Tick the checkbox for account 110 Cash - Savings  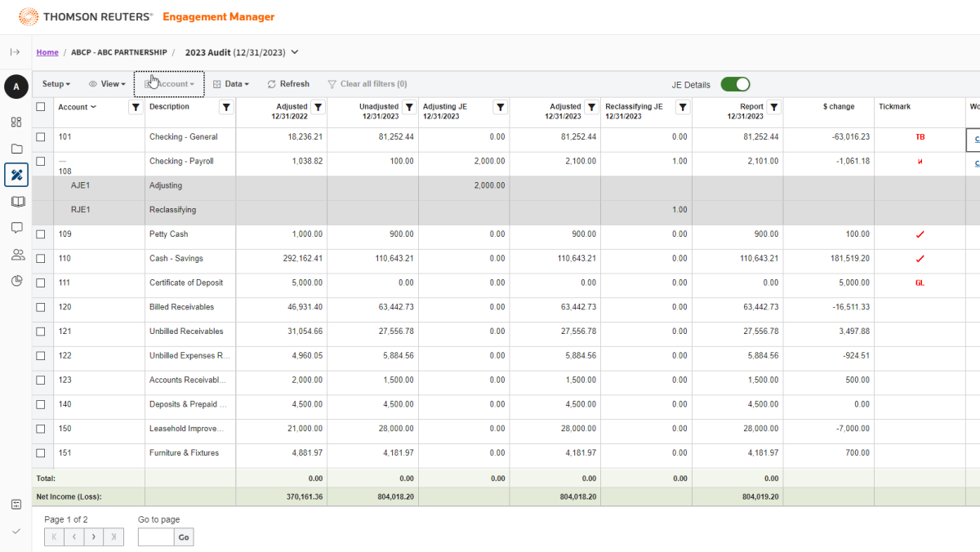(x=41, y=259)
